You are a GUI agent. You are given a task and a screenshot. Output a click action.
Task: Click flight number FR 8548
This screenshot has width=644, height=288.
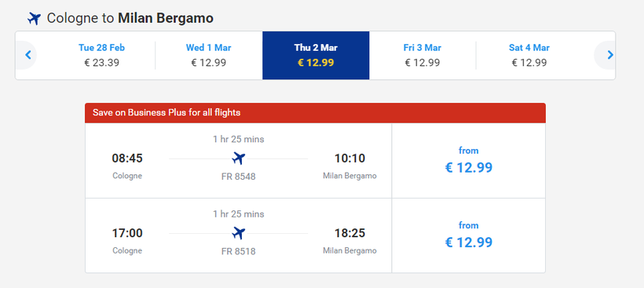click(238, 177)
